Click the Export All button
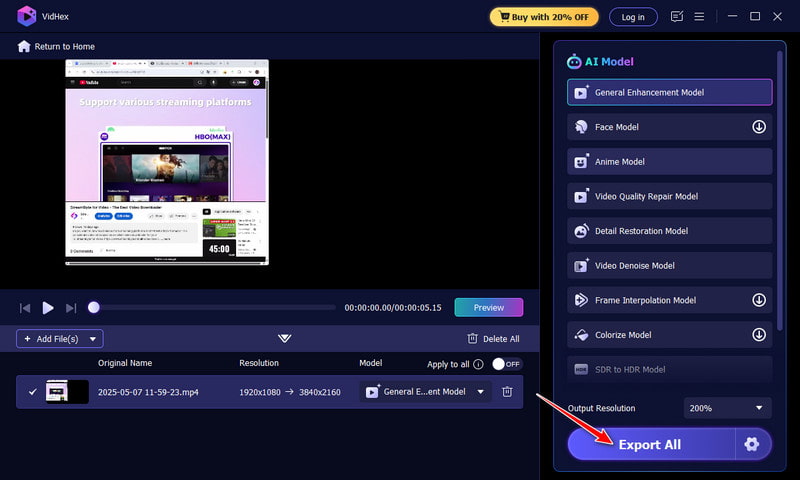Viewport: 800px width, 480px height. [x=650, y=444]
